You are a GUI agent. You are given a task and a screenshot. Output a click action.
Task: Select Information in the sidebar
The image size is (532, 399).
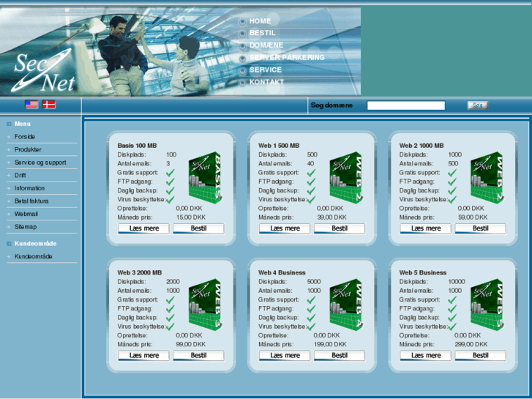pyautogui.click(x=29, y=188)
